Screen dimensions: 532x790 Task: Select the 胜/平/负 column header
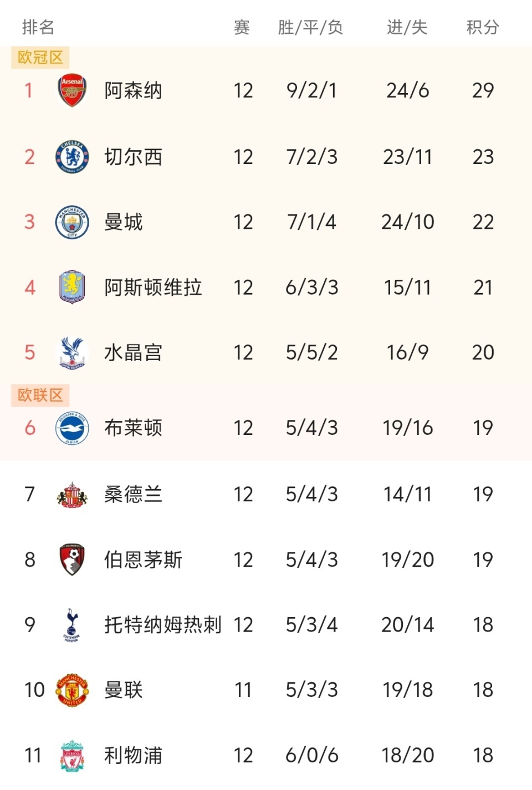click(x=310, y=27)
